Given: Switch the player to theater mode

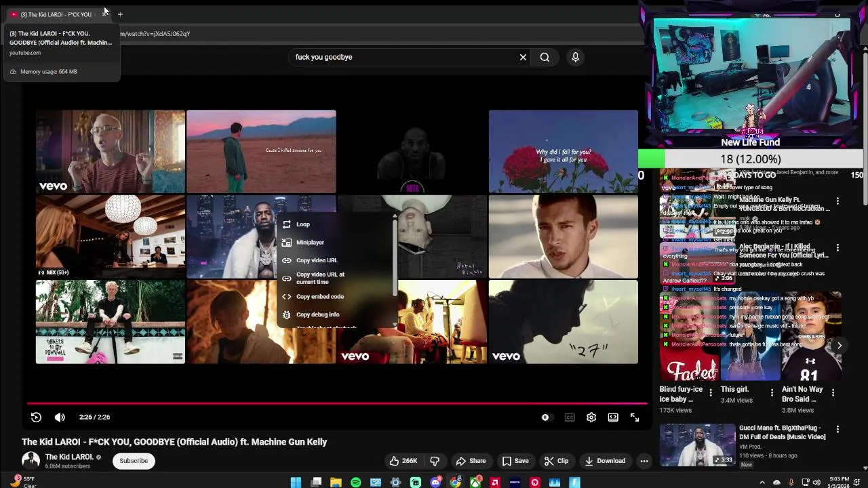Looking at the screenshot, I should [613, 418].
